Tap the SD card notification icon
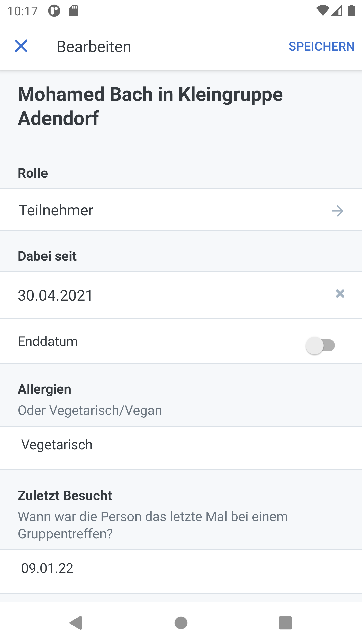Screen dimensions: 362x644 (x=74, y=11)
